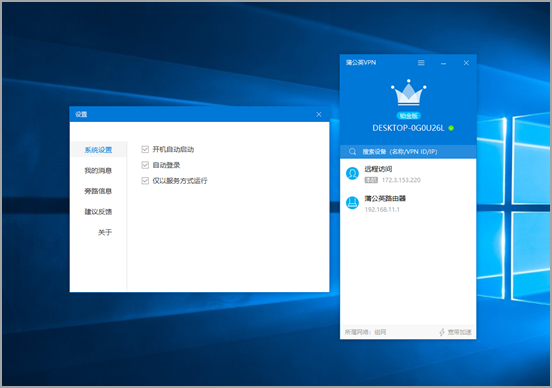Click the IP address 172.3.153.220
This screenshot has height=388, width=552.
coord(401,180)
